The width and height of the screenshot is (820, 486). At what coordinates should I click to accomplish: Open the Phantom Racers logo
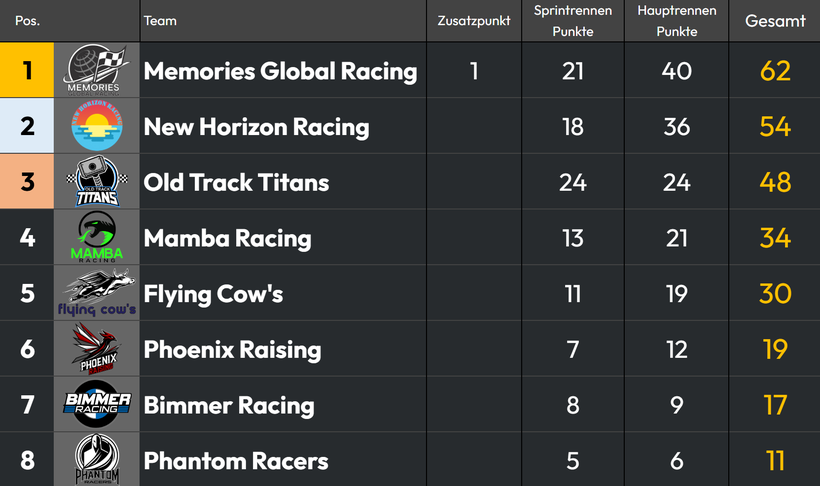tap(97, 459)
